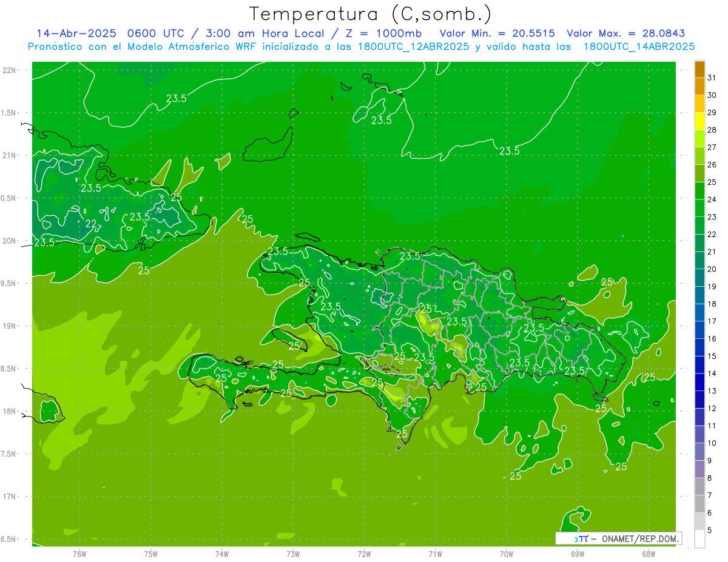
Task: Click the '17N' latitude axis label
Action: point(10,497)
